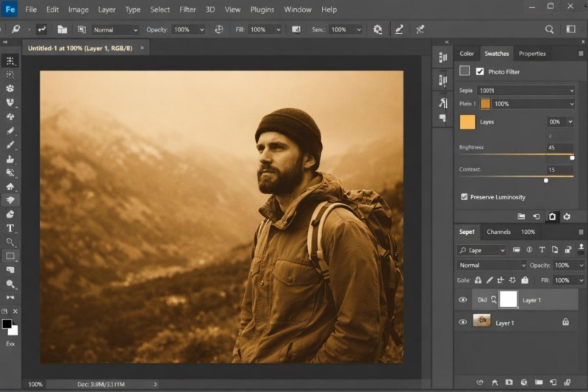Click the folder icon at Properties panel bottom
The width and height of the screenshot is (588, 392).
click(x=521, y=216)
